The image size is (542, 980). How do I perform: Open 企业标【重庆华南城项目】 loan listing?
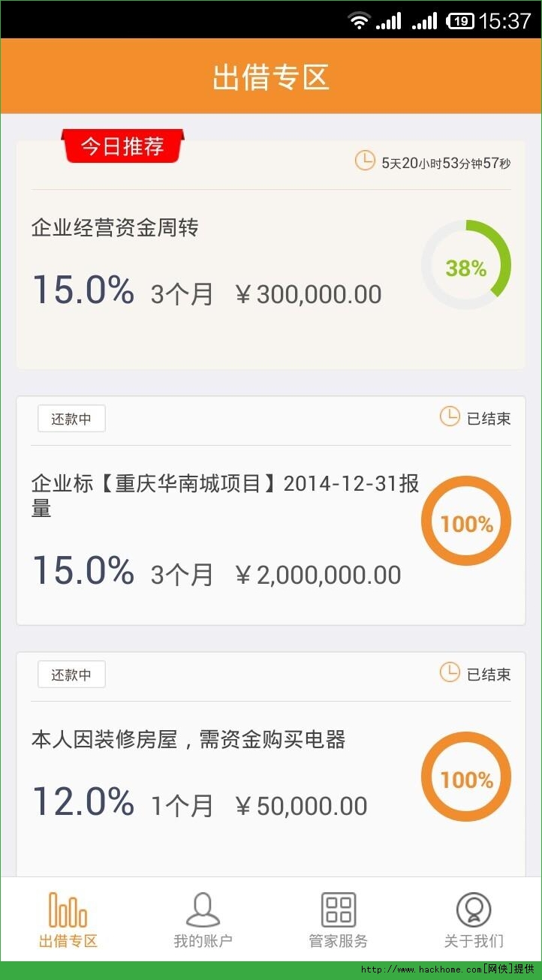click(225, 495)
